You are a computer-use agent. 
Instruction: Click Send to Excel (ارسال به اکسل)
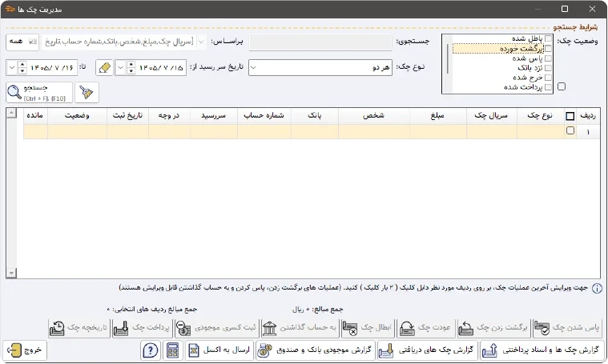pos(219,350)
